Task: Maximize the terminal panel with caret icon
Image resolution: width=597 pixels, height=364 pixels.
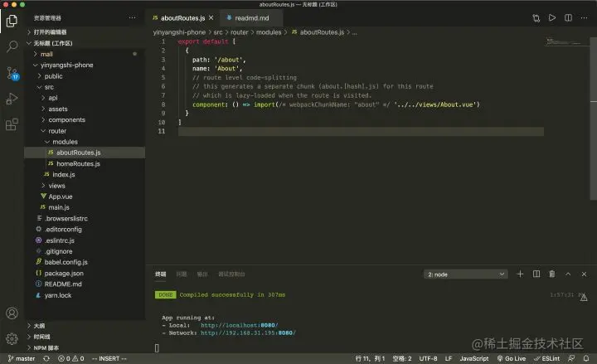Action: point(568,274)
